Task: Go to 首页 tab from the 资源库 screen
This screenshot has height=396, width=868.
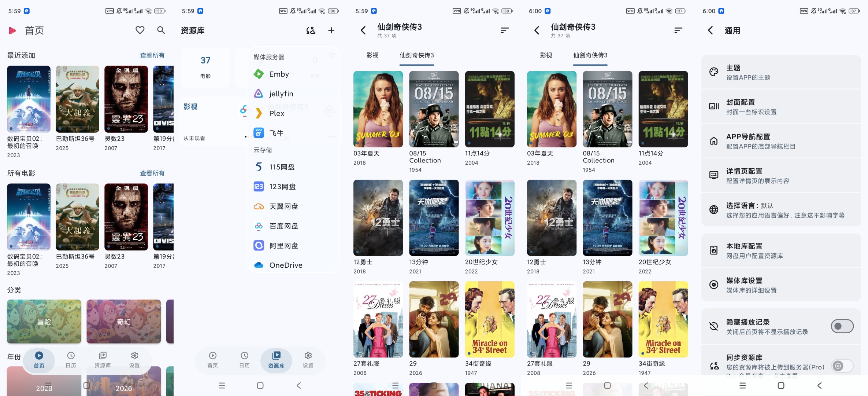Action: [212, 360]
